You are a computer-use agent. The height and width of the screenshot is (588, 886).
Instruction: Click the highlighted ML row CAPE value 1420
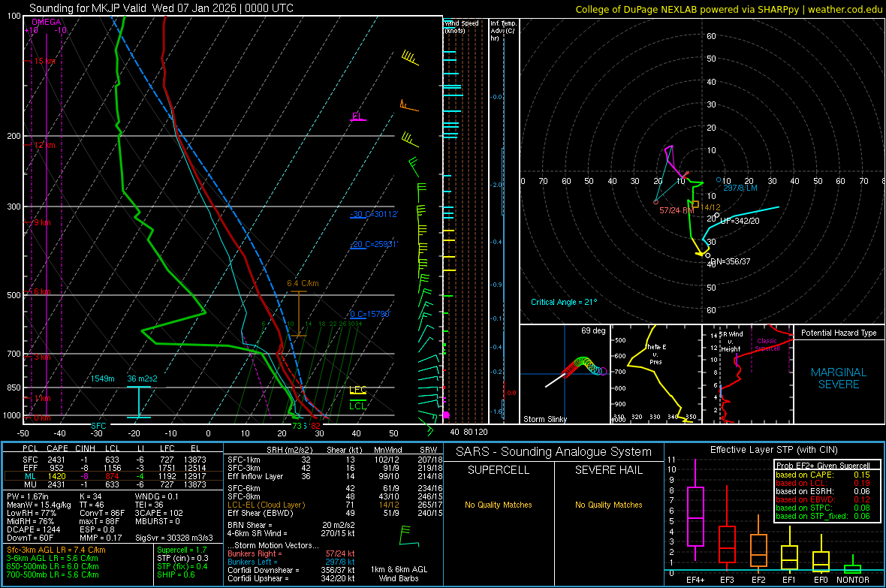(56, 476)
